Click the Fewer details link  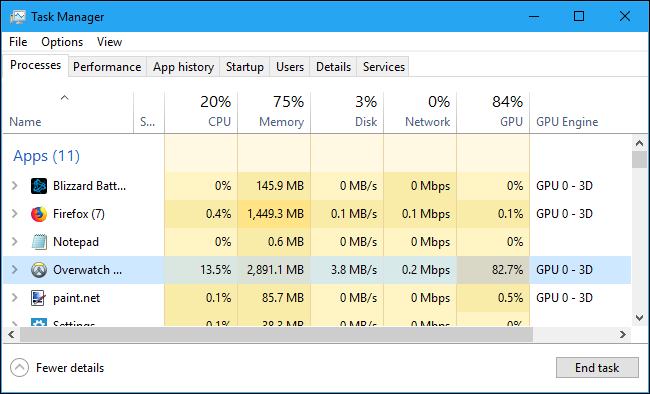point(70,368)
